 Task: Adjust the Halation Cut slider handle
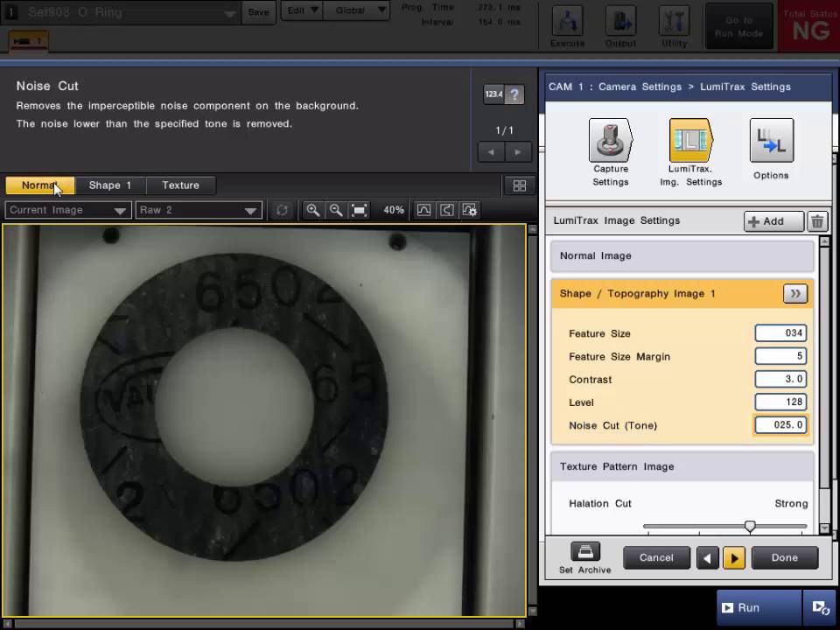coord(750,527)
